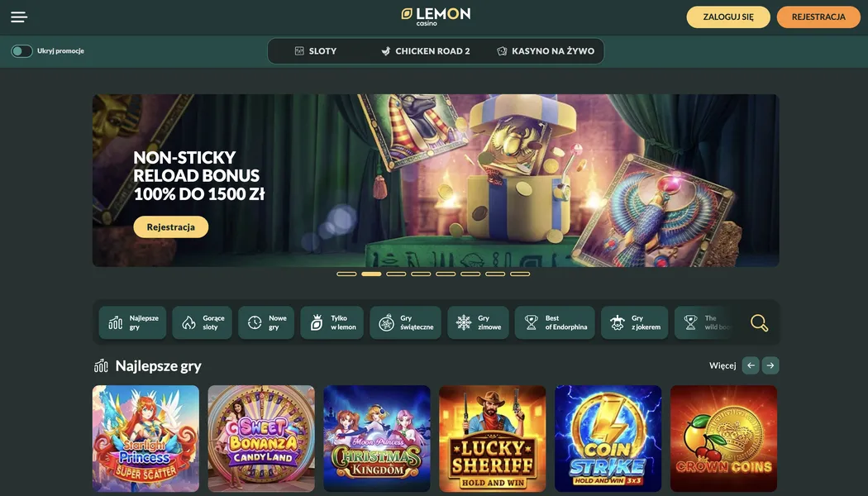Select the Gorące sloty flame category

point(202,322)
